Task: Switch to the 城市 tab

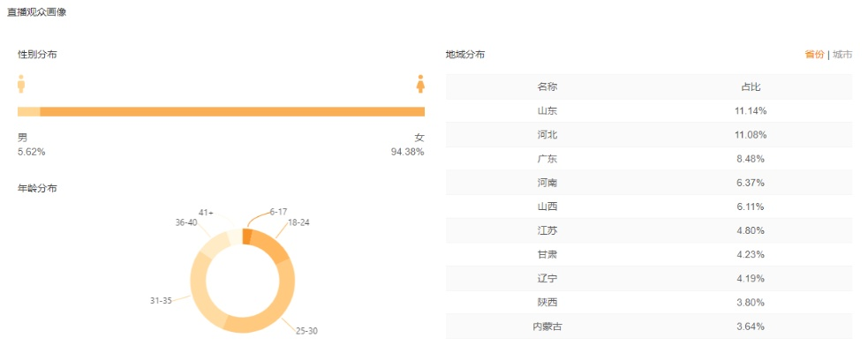Action: (x=842, y=55)
